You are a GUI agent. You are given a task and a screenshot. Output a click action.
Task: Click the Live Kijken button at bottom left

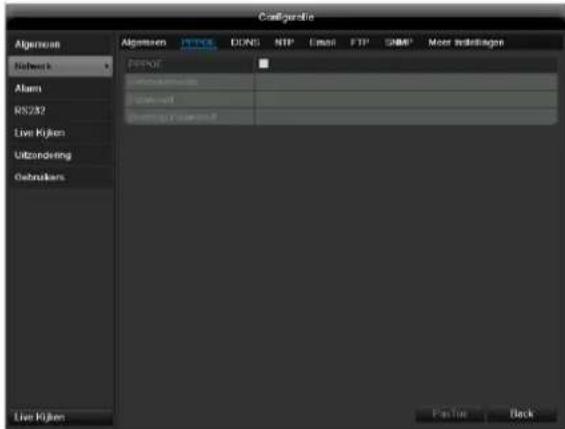pos(60,417)
